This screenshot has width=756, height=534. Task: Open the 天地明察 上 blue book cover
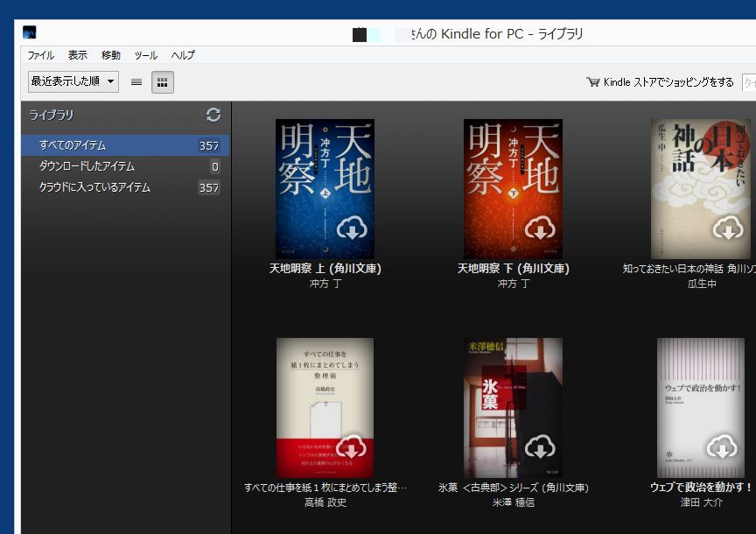point(325,188)
